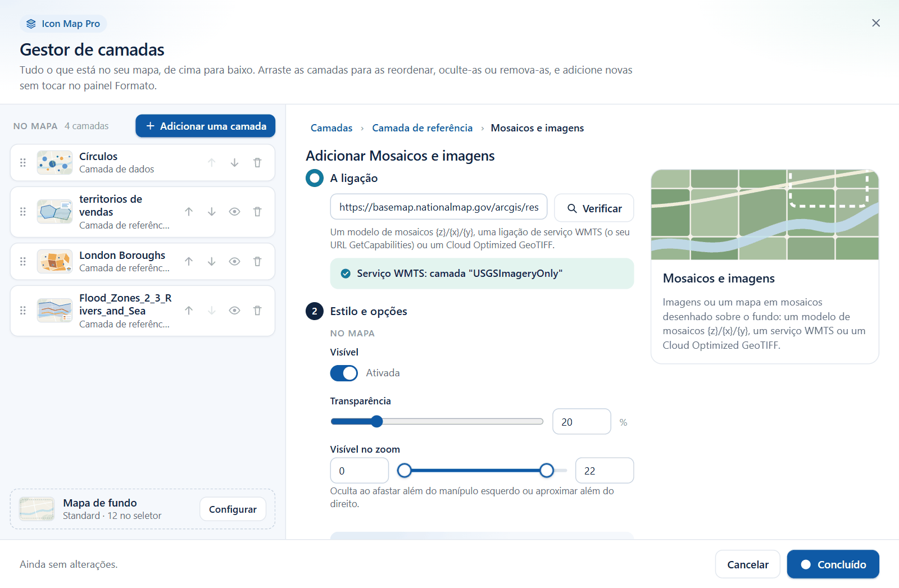The image size is (899, 588).
Task: Move territorios de vendas layer up
Action: pyautogui.click(x=189, y=212)
